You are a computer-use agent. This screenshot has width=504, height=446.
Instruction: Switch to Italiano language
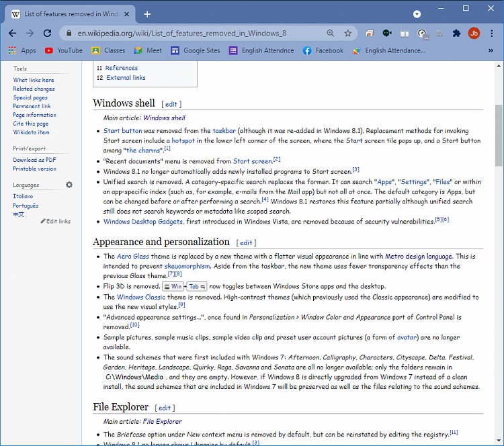click(x=23, y=196)
